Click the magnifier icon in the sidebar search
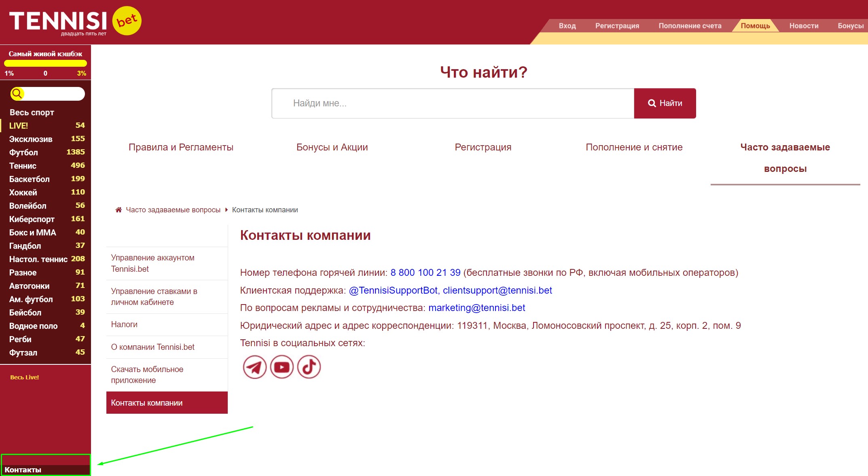This screenshot has height=476, width=868. [17, 93]
